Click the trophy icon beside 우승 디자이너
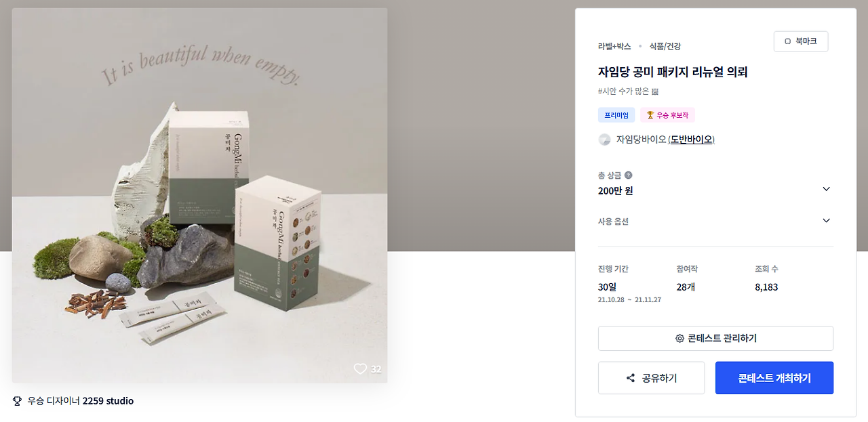This screenshot has width=868, height=422. pyautogui.click(x=18, y=401)
